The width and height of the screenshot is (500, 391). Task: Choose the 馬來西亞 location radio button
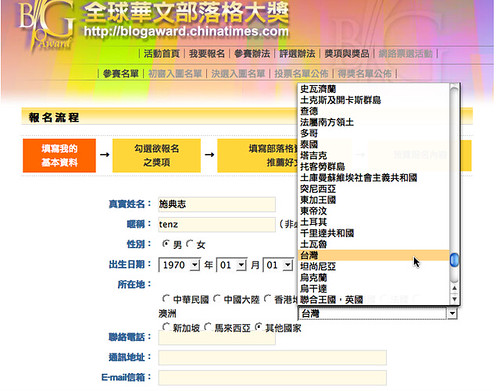tap(207, 327)
